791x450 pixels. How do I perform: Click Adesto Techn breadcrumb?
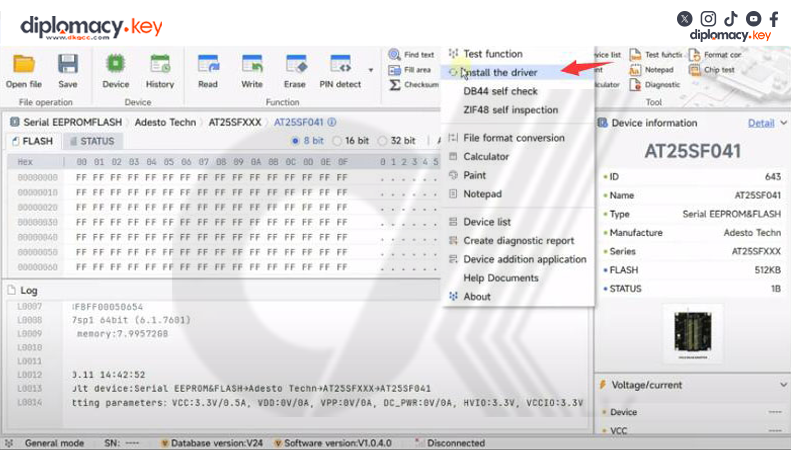point(165,122)
